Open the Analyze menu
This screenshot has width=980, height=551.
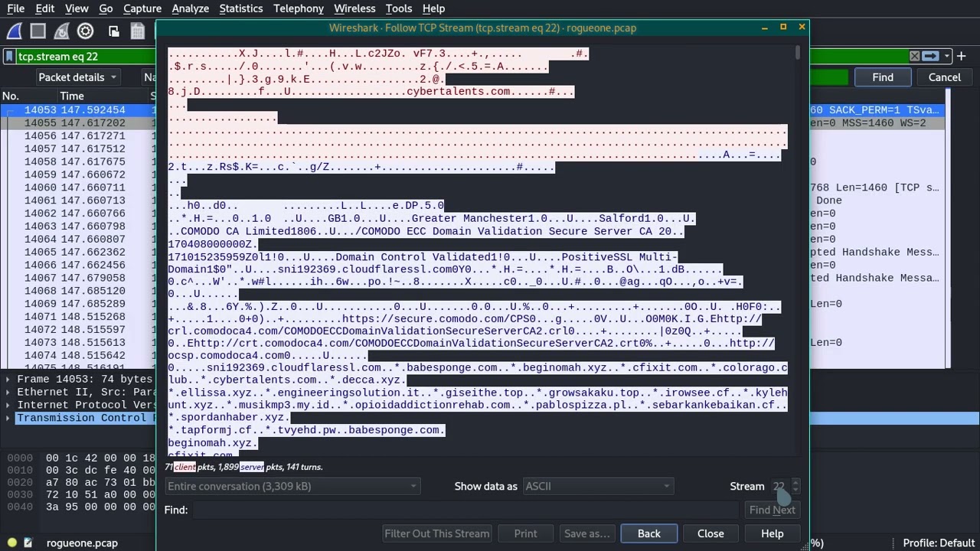pyautogui.click(x=190, y=8)
